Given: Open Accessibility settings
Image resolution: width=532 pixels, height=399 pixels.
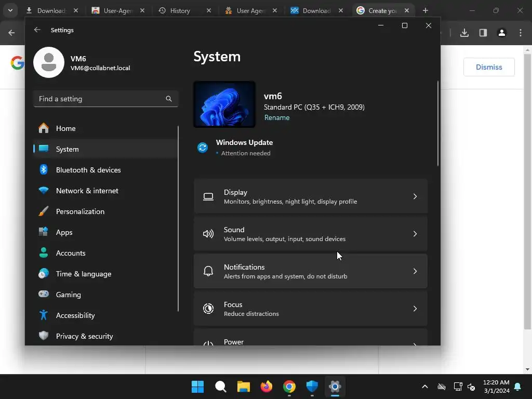Looking at the screenshot, I should [105, 315].
